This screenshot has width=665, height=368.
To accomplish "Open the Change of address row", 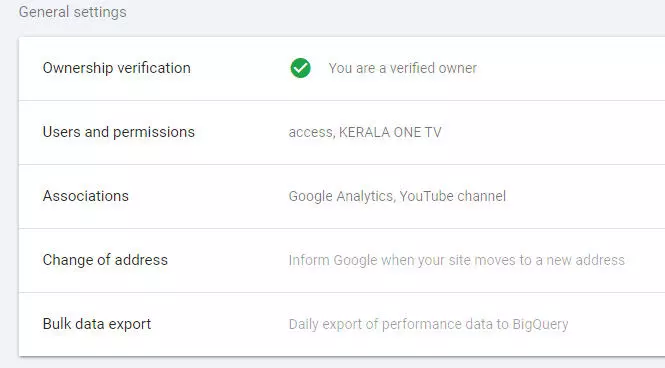I will [342, 261].
